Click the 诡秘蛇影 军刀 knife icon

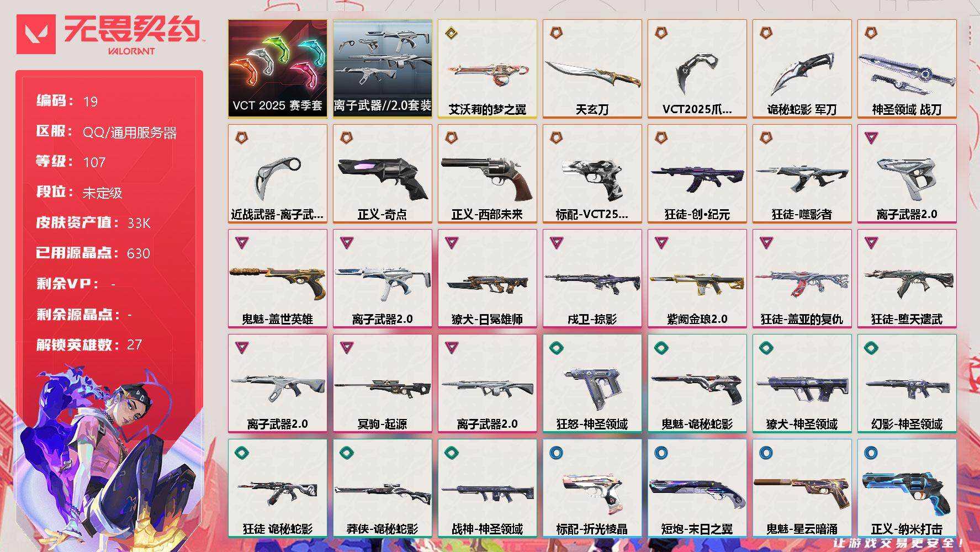click(802, 73)
